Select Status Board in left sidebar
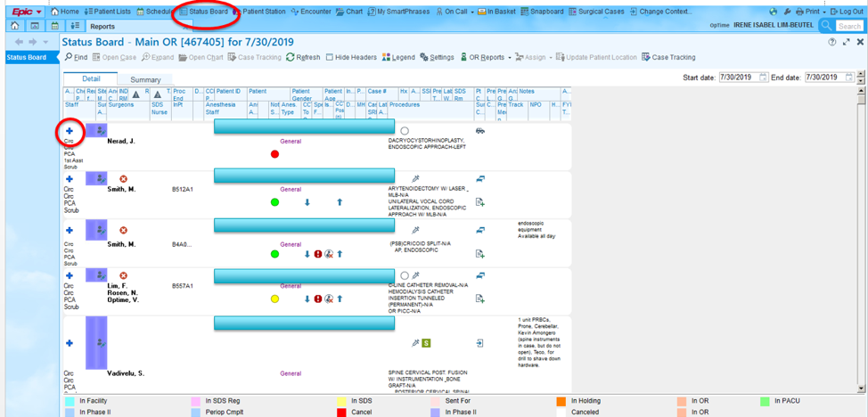 [x=29, y=58]
